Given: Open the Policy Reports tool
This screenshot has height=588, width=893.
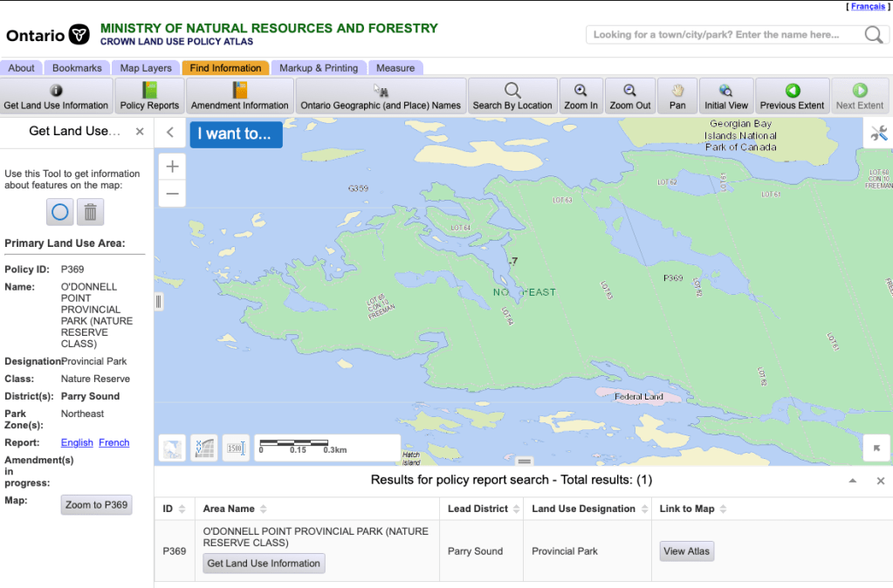Looking at the screenshot, I should click(149, 96).
